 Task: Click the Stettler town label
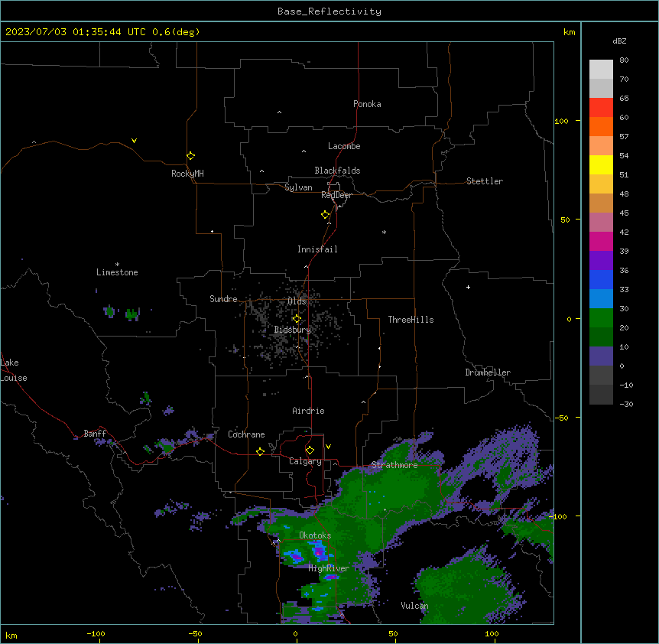pyautogui.click(x=485, y=181)
